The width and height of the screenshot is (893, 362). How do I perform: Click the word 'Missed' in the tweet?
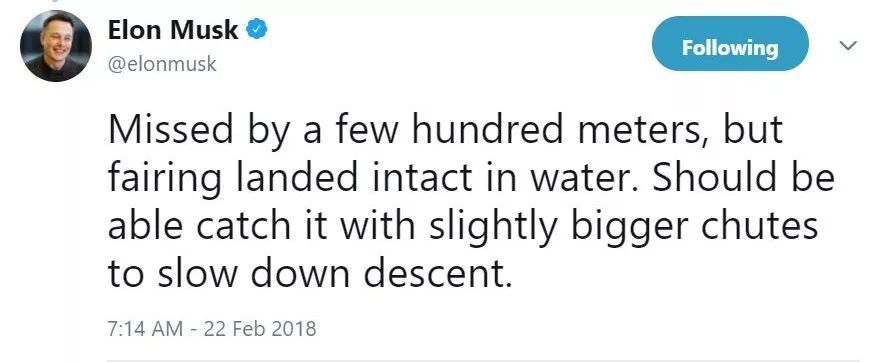tap(171, 129)
